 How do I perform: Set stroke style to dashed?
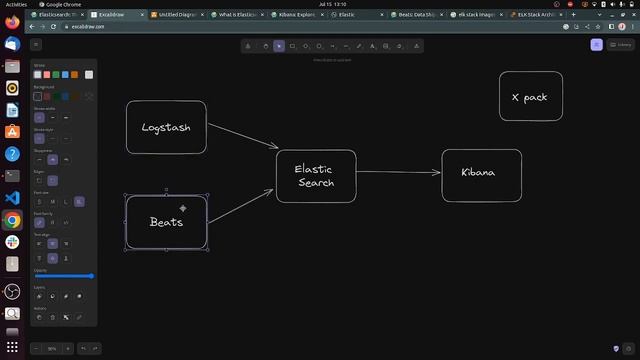[x=53, y=139]
